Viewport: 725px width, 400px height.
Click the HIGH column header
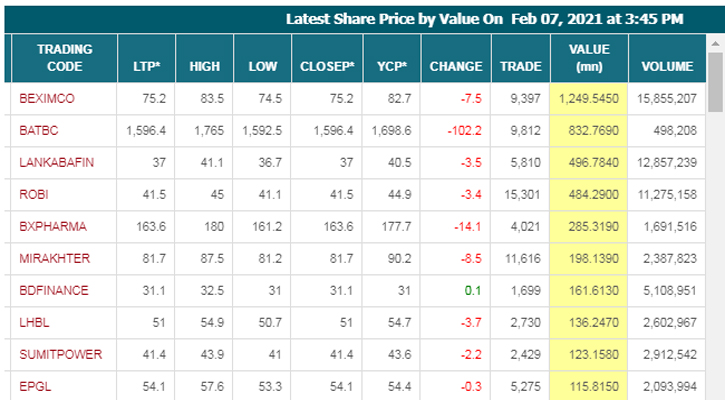(x=205, y=67)
